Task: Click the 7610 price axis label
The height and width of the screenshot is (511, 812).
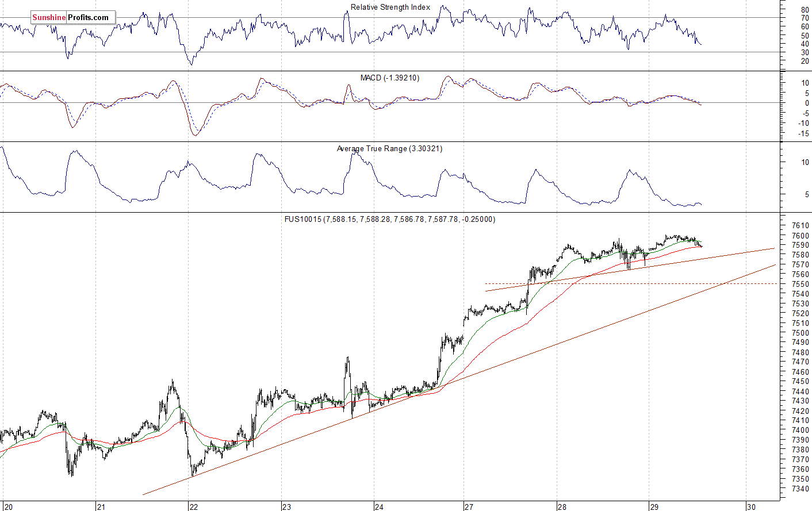Action: click(x=800, y=225)
